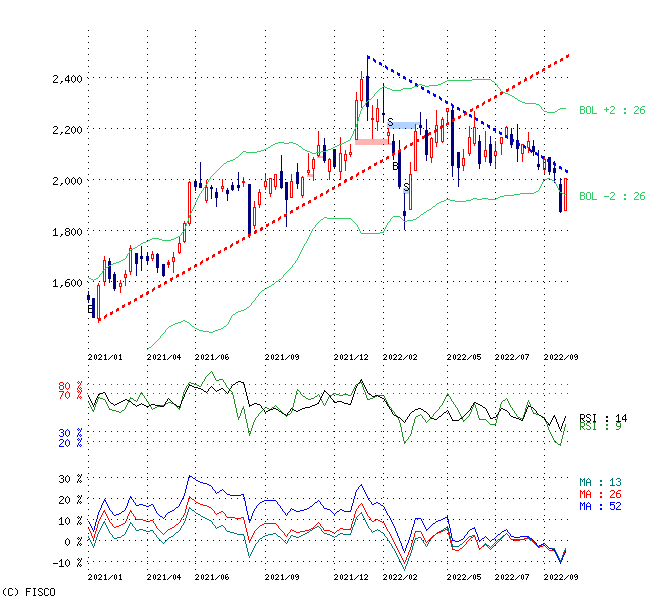Click the 1,600 price axis label
The height and width of the screenshot is (614, 670).
[x=68, y=283]
